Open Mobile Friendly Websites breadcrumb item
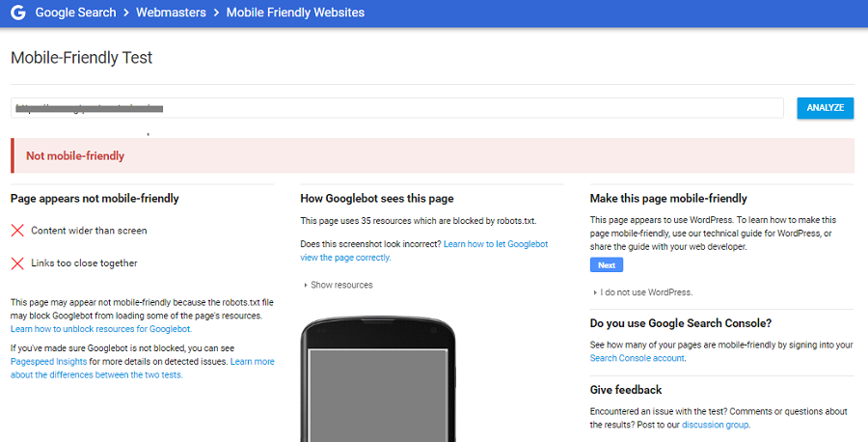Image resolution: width=868 pixels, height=442 pixels. tap(296, 13)
